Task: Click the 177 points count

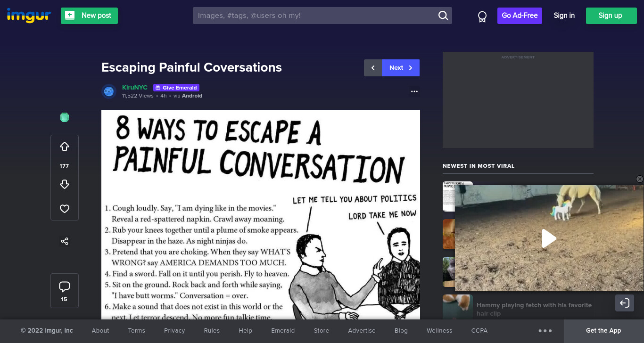Action: click(65, 166)
